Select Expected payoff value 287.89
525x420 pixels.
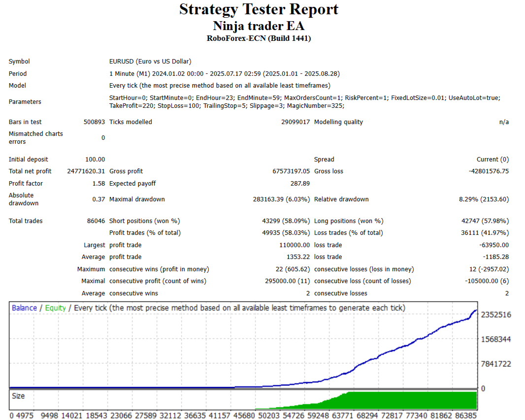(x=300, y=184)
